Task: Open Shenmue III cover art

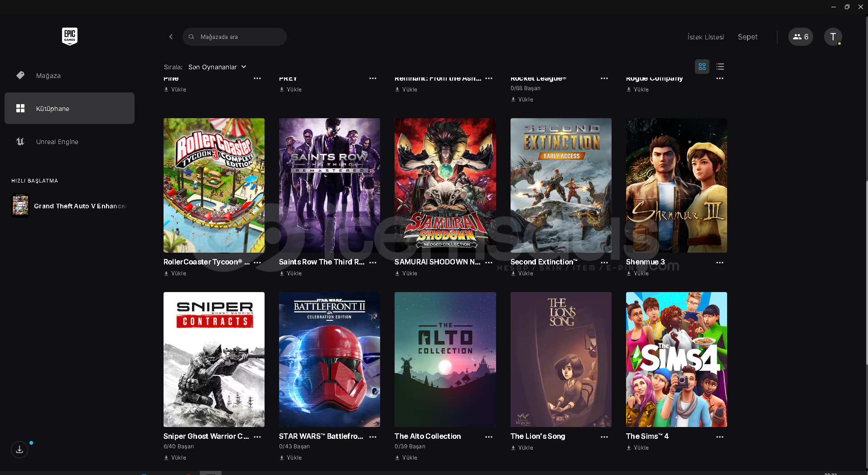Action: click(x=676, y=186)
